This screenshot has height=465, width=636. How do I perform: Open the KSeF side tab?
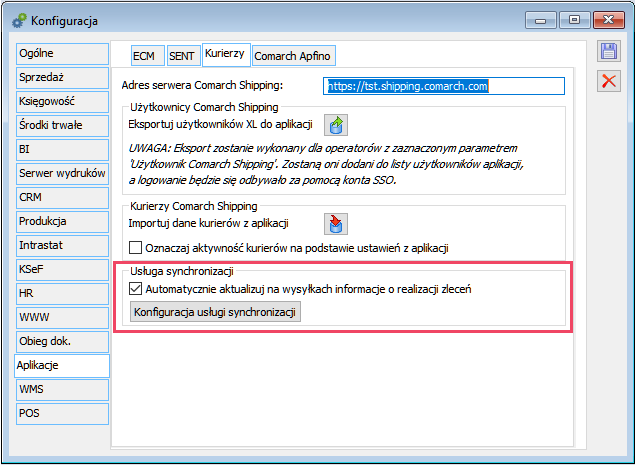[x=62, y=269]
